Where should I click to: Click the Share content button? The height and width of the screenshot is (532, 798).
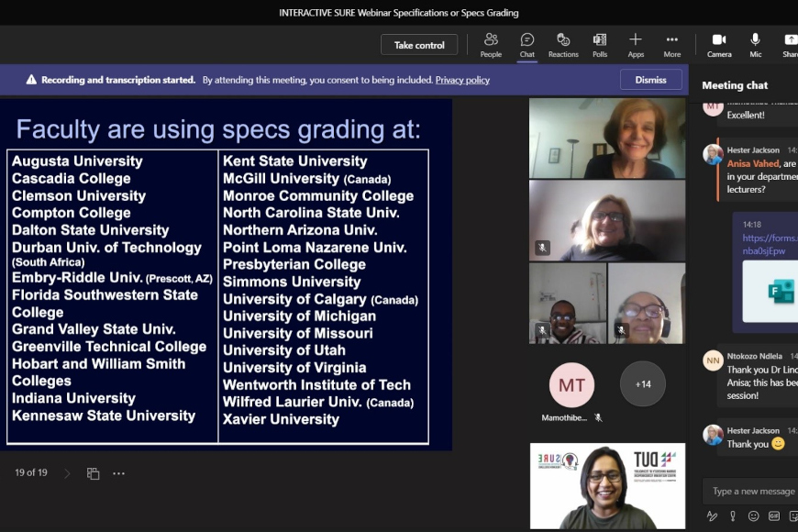[790, 45]
